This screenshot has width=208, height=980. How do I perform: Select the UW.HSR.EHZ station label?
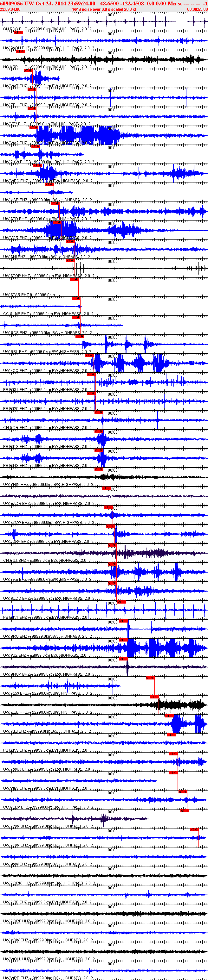coord(47,200)
